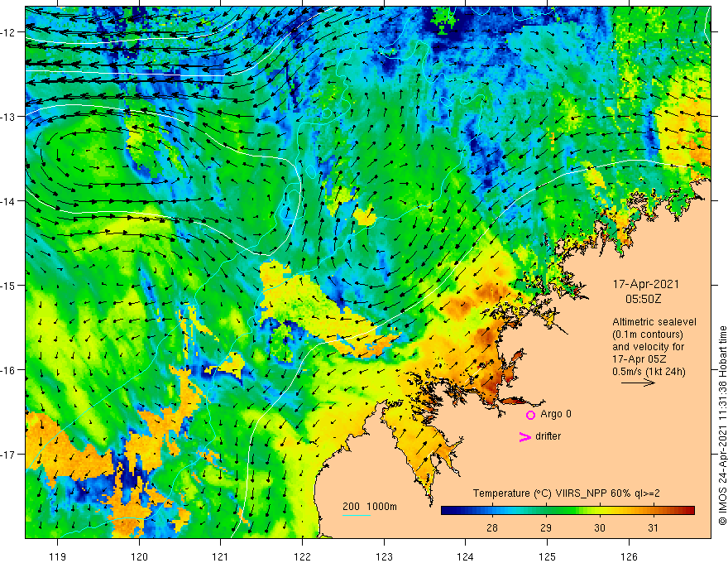Viewport: 728px width, 563px height.
Task: Click the '123' longitude axis label
Action: pos(384,556)
